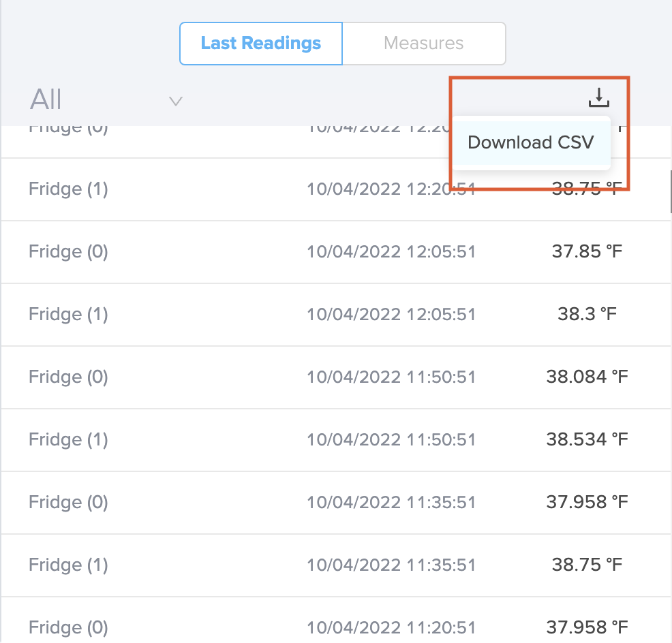Select the Fridge (0) label at 11:35:51

point(68,502)
